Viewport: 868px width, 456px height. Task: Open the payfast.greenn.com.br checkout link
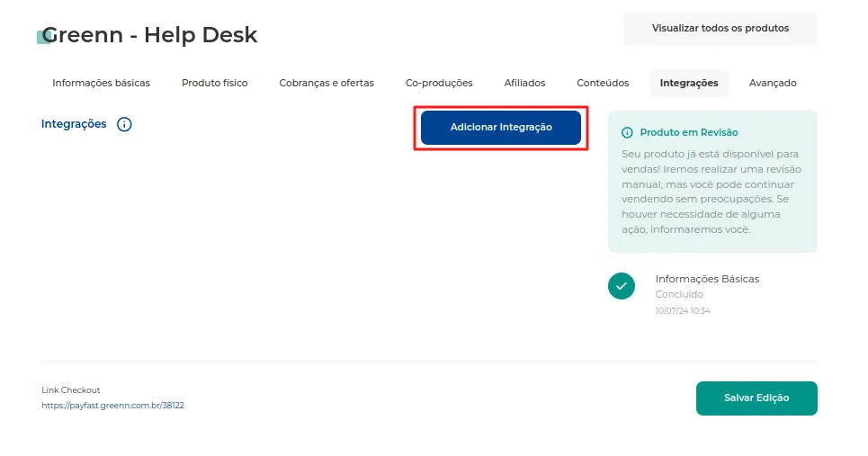pos(113,406)
